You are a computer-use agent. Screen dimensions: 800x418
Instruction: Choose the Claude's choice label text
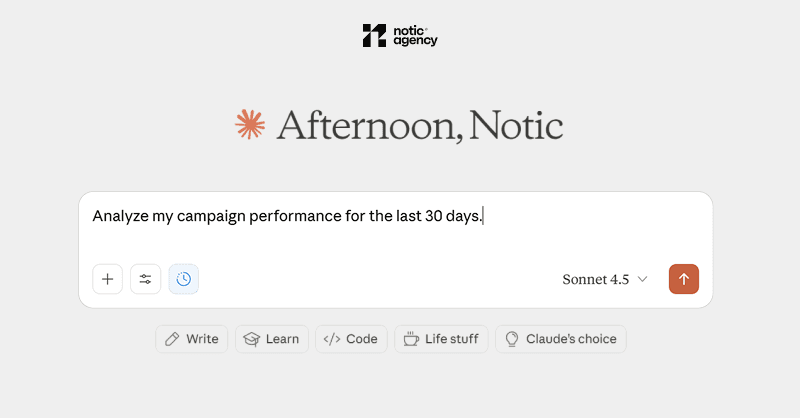point(572,339)
